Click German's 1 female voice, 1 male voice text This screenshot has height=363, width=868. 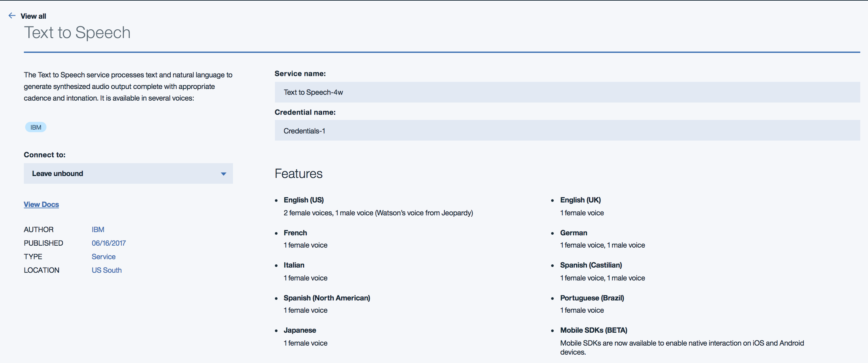tap(602, 245)
